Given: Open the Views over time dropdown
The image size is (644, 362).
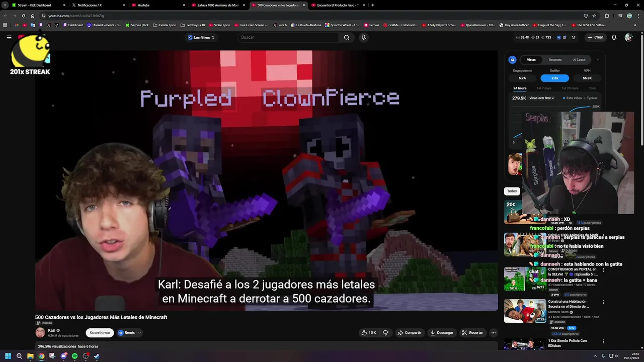Looking at the screenshot, I should (542, 98).
